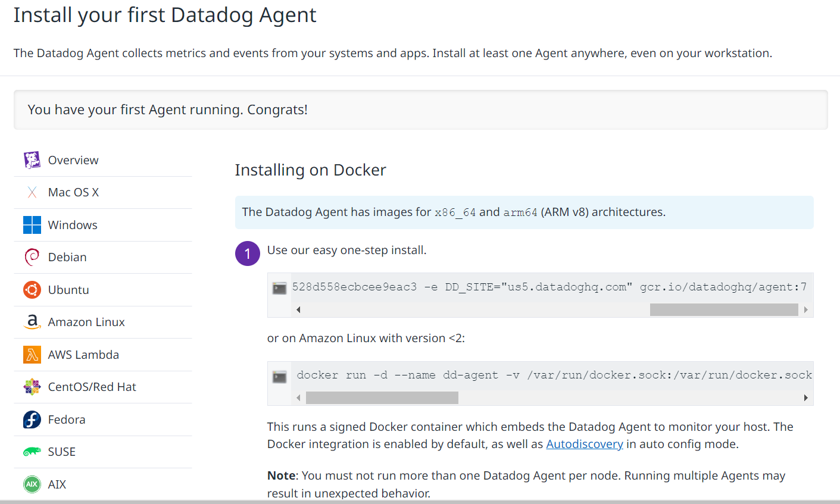
Task: Click the AWS Lambda orange icon
Action: click(x=32, y=355)
